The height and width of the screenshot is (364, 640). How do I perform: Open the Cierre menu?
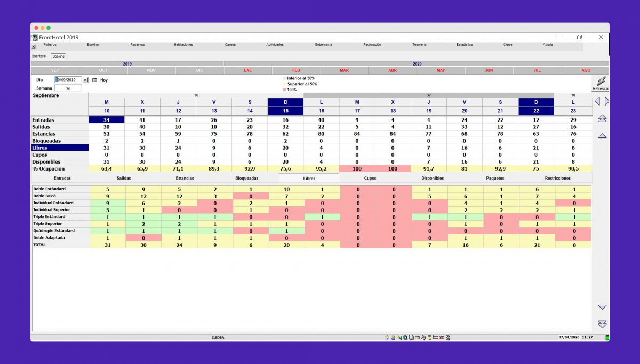[x=508, y=45]
